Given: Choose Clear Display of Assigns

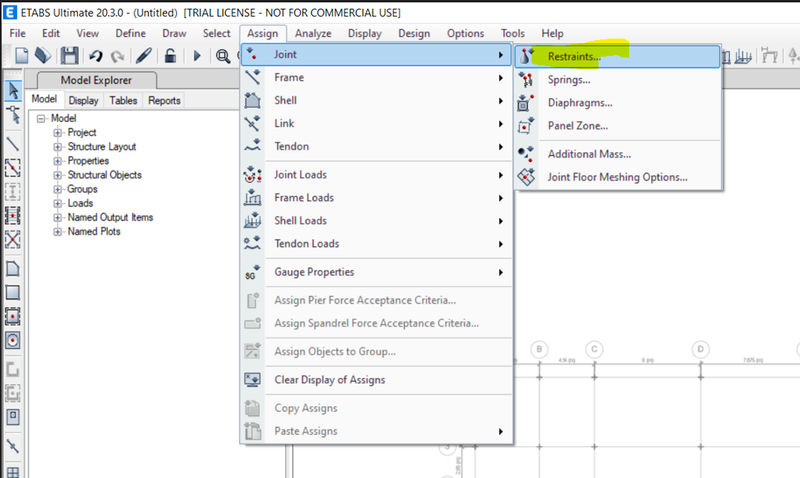Looking at the screenshot, I should tap(377, 380).
